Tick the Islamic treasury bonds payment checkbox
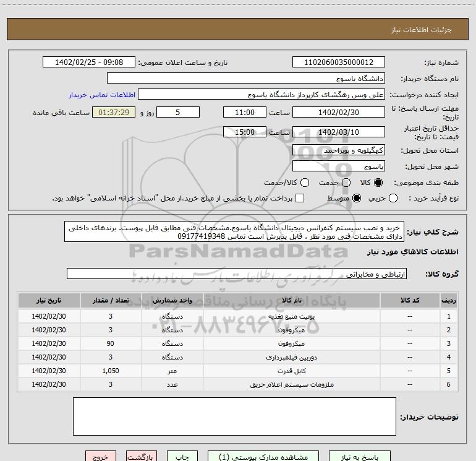The image size is (476, 461). click(300, 198)
